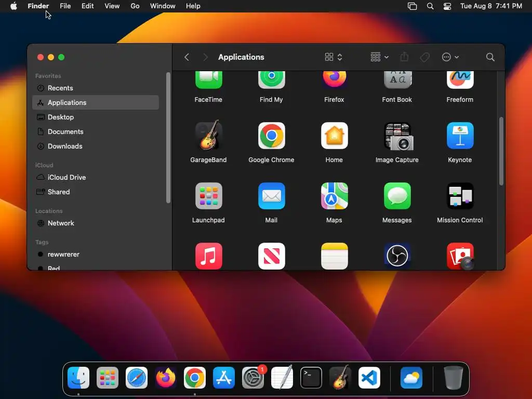This screenshot has width=532, height=399.
Task: Open Safari from the Dock
Action: 137,378
